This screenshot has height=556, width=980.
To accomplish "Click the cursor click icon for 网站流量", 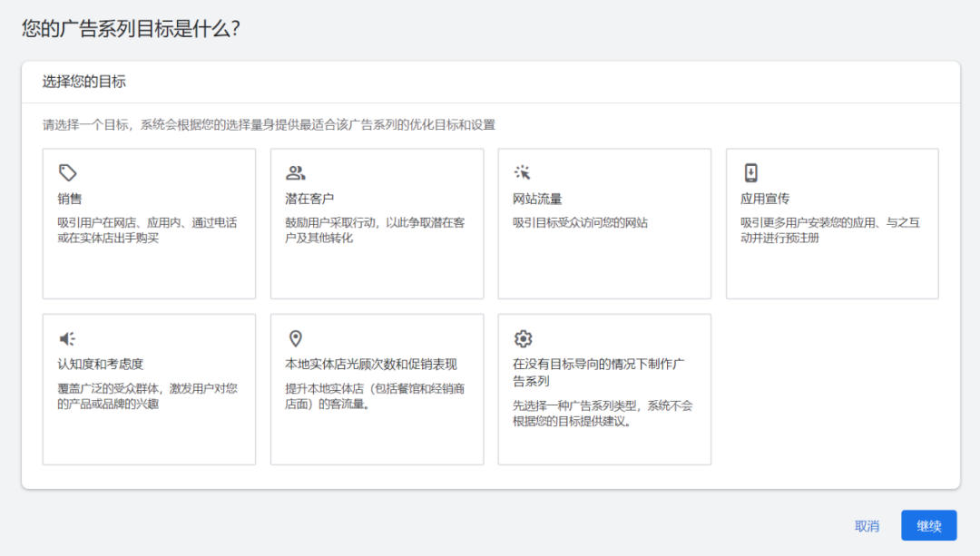I will click(x=523, y=172).
